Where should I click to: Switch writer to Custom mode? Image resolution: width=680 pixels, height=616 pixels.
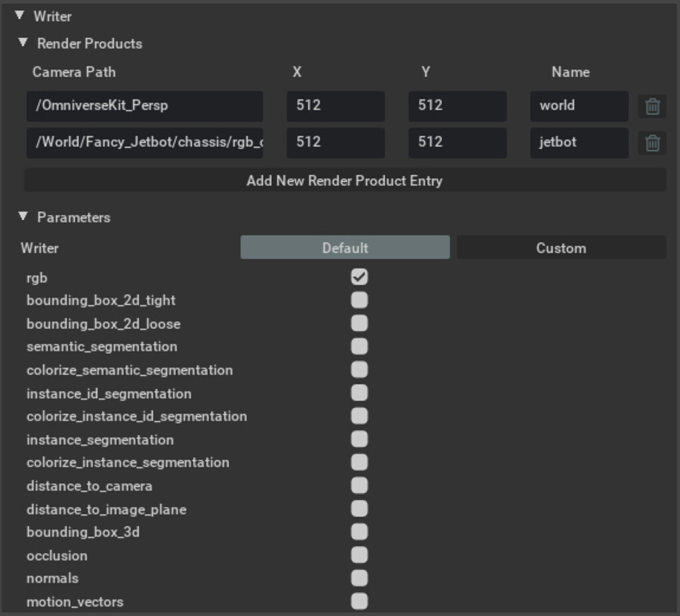click(562, 247)
